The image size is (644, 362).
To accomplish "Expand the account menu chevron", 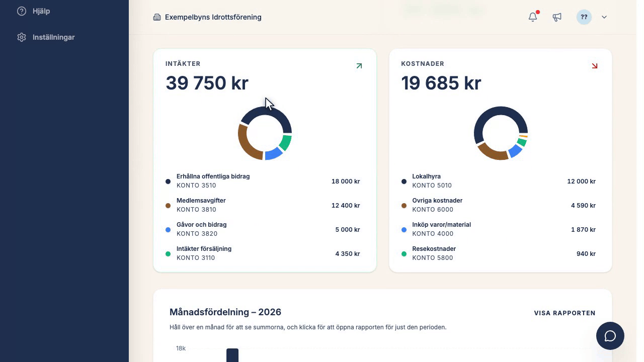I will 604,17.
